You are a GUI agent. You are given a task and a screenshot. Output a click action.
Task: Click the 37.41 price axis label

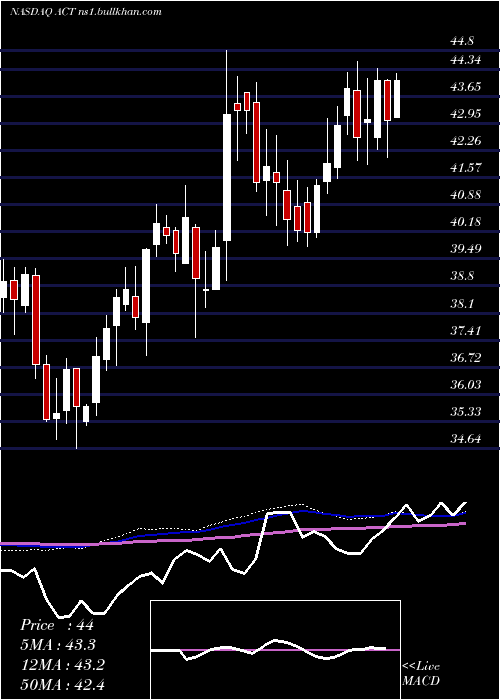tap(466, 331)
